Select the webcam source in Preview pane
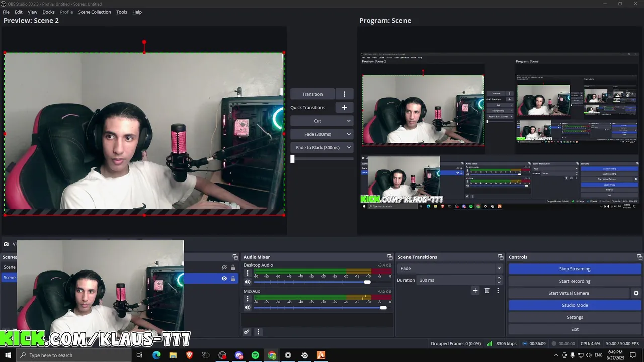Screen dimensions: 644x362 click(144, 134)
